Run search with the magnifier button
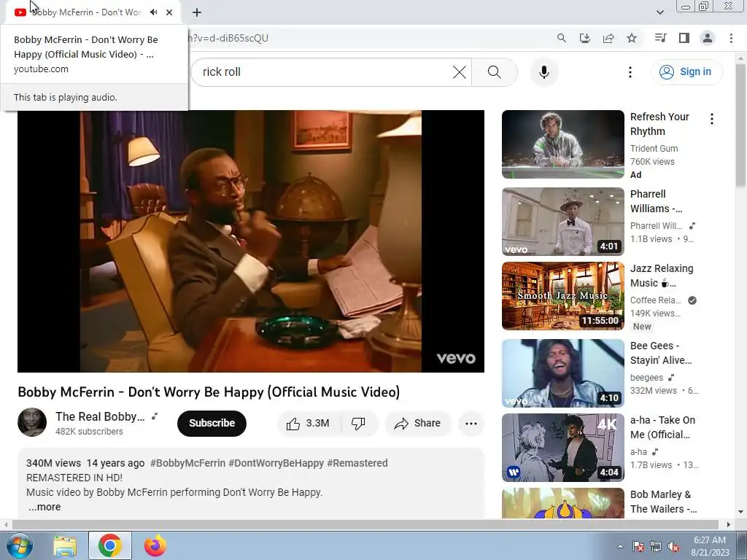Image resolution: width=747 pixels, height=560 pixels. [494, 72]
